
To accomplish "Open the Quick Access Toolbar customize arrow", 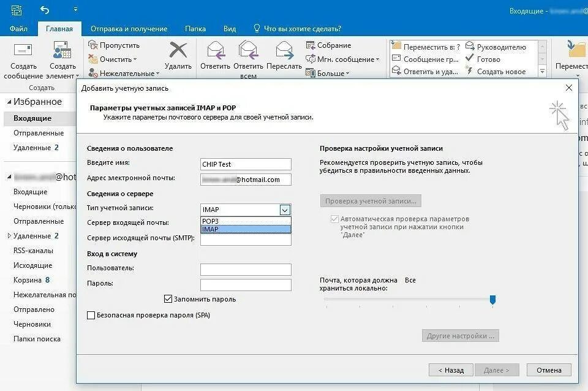I will click(x=75, y=9).
